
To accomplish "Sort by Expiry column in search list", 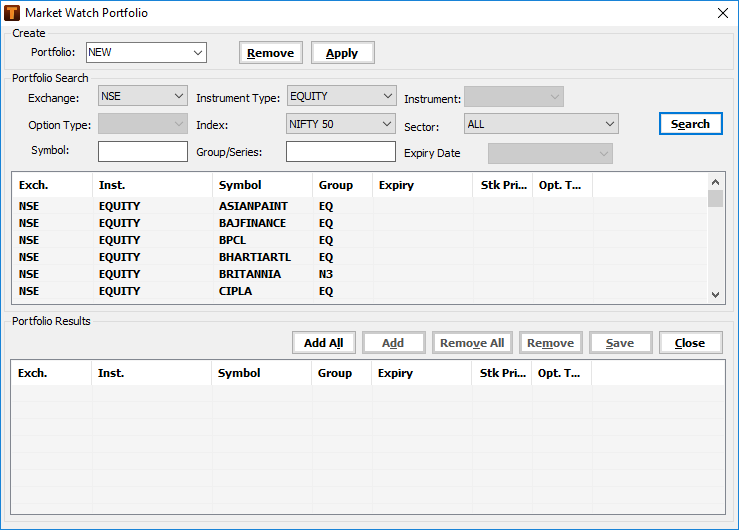I will tap(423, 185).
